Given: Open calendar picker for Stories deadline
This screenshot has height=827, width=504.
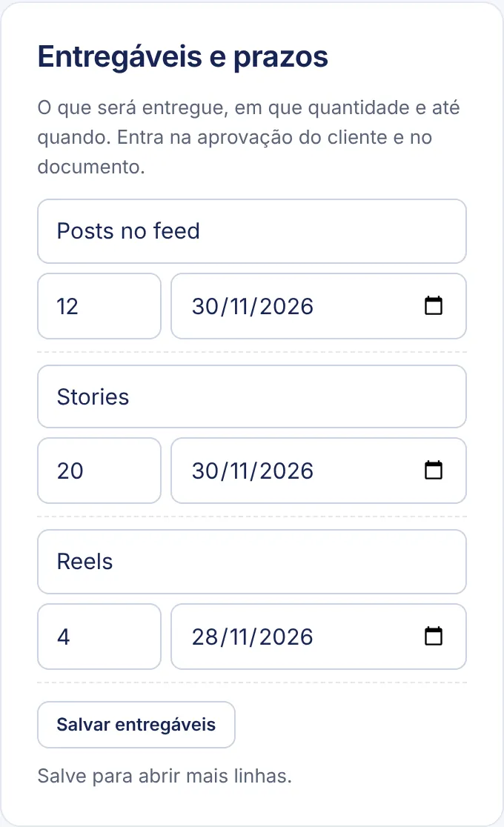Looking at the screenshot, I should click(434, 471).
